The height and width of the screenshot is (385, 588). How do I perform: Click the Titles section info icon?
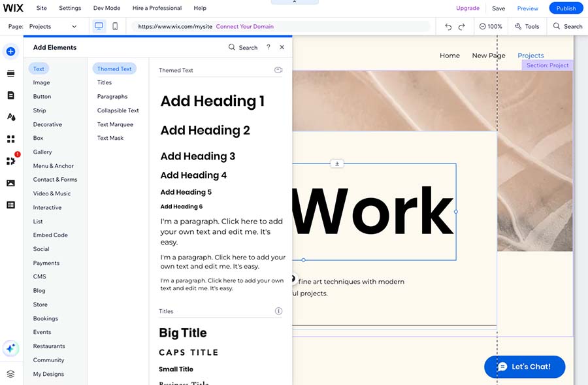[278, 311]
